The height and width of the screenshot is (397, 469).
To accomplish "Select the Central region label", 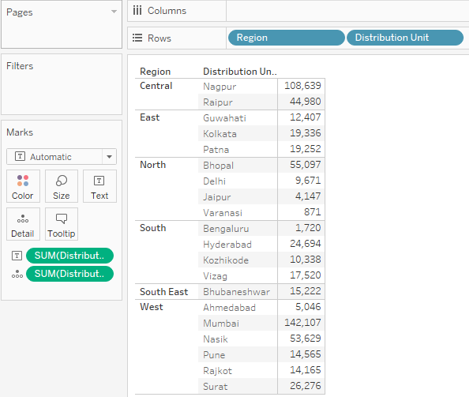I will pos(156,86).
